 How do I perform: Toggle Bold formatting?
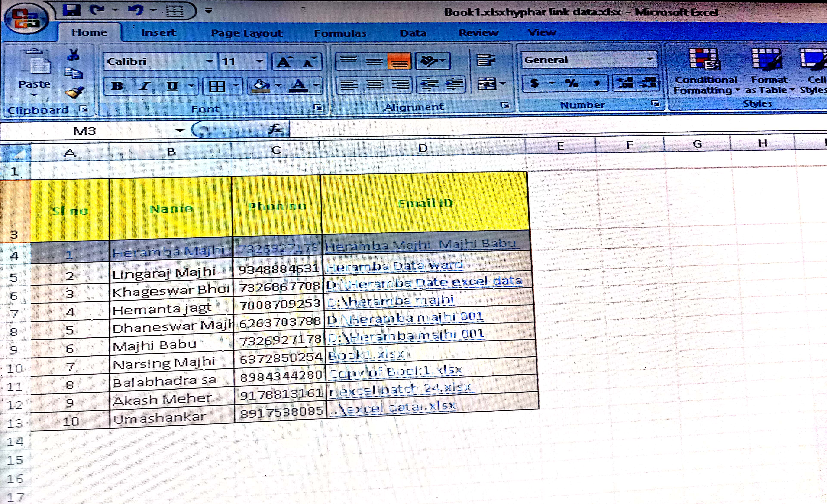click(117, 86)
